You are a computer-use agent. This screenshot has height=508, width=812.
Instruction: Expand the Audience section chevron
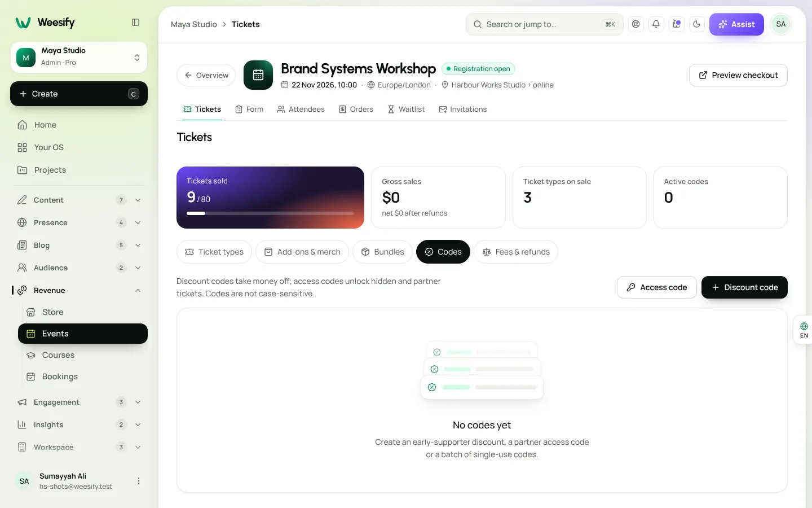[x=138, y=268]
